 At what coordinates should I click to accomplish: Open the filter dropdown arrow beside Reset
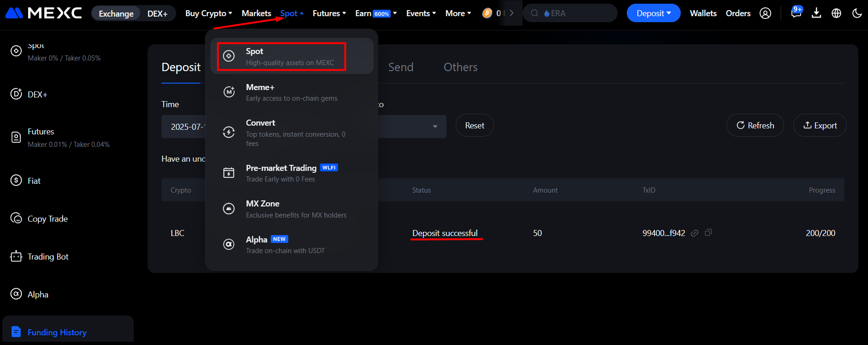point(435,127)
